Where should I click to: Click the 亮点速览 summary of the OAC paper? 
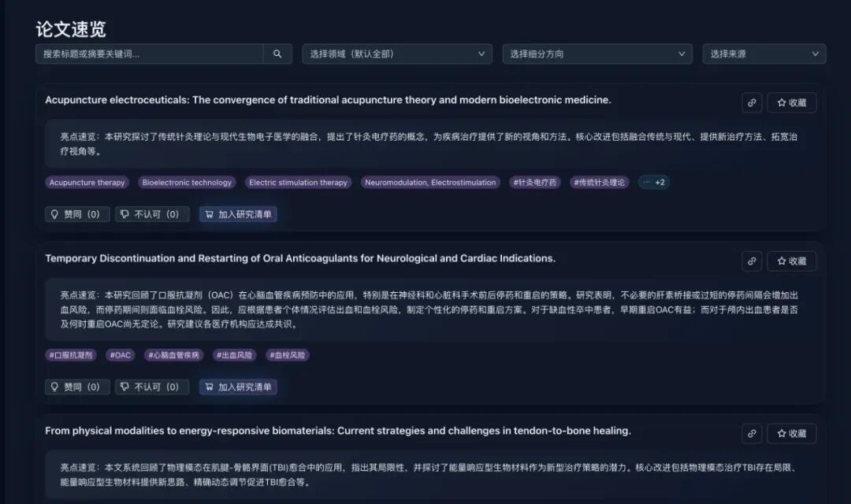pyautogui.click(x=432, y=309)
